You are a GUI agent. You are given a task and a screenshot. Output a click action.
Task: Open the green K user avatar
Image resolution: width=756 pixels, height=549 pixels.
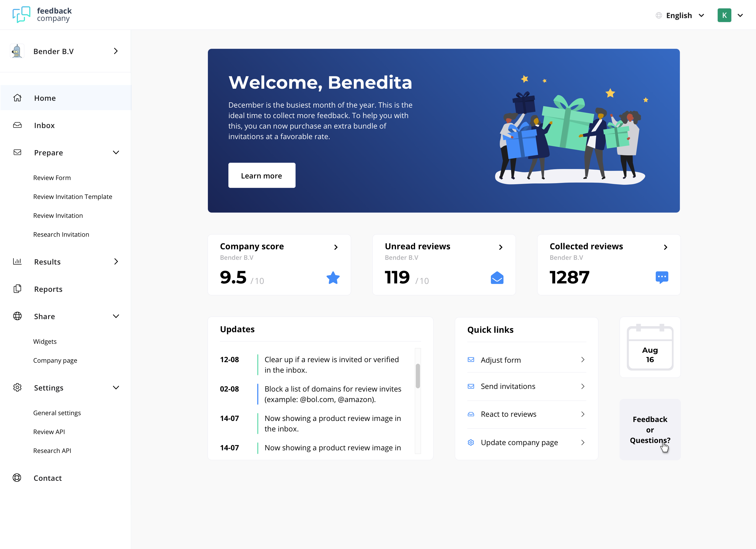click(x=724, y=15)
